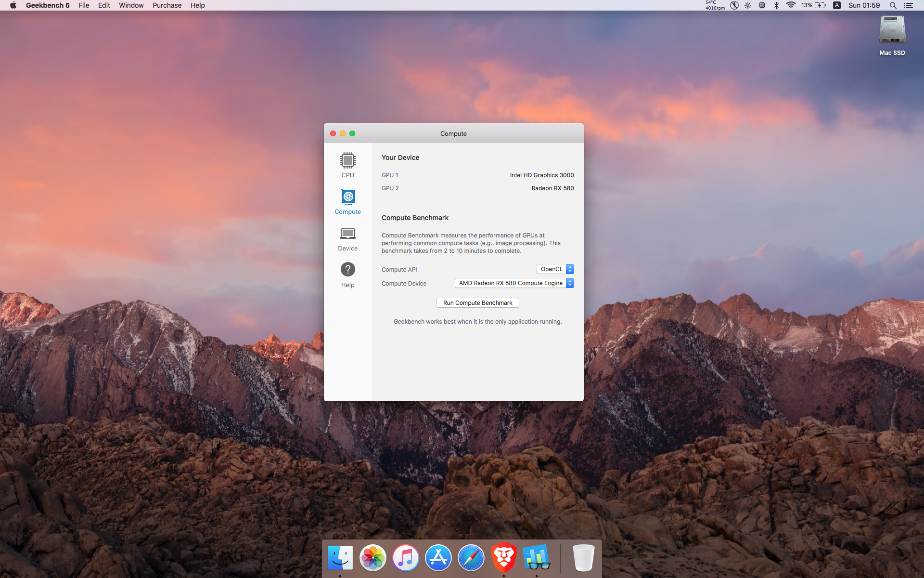Click the CPU chip icon in menu bar

[x=762, y=5]
